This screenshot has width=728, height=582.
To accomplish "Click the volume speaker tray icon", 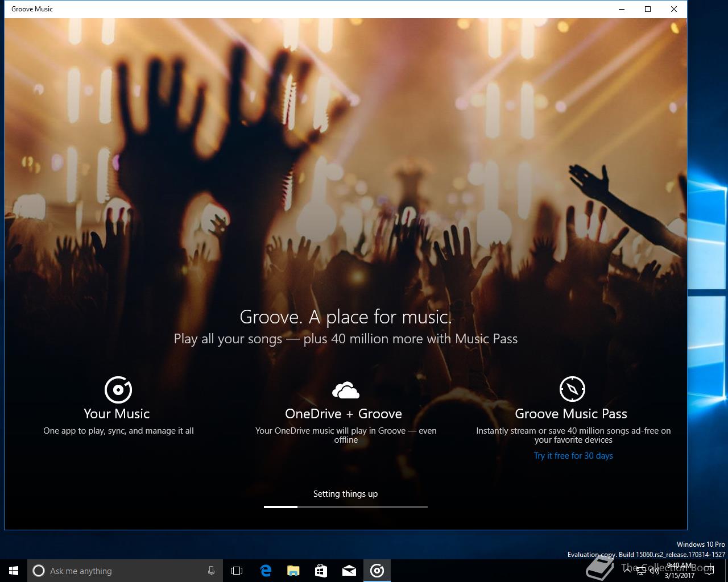I will pos(653,571).
